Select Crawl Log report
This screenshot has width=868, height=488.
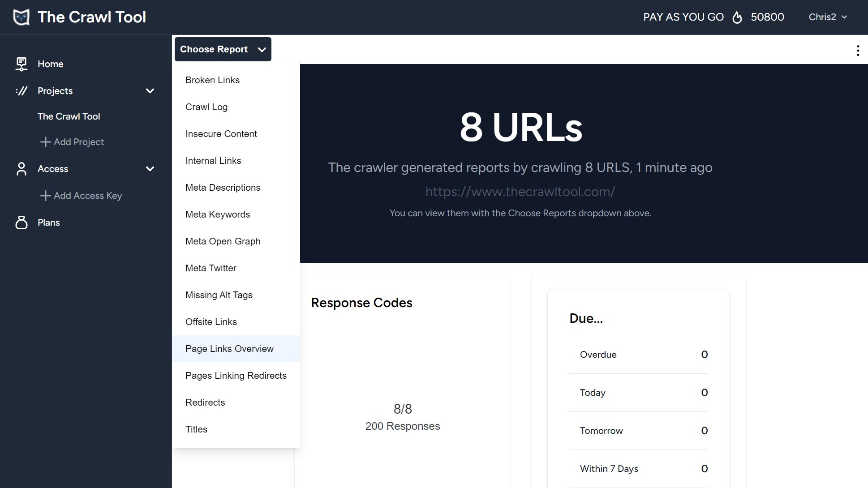click(x=236, y=107)
